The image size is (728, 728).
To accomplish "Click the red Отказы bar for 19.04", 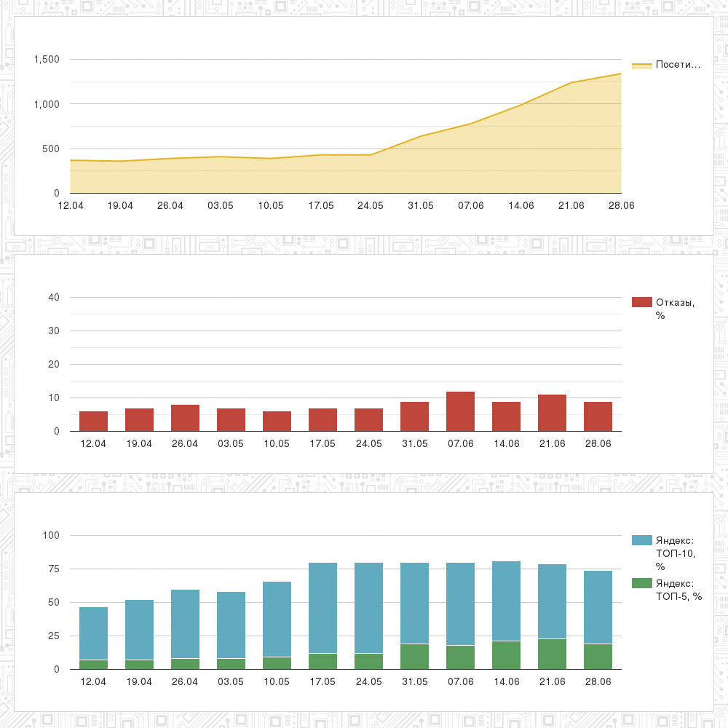I will pos(139,420).
